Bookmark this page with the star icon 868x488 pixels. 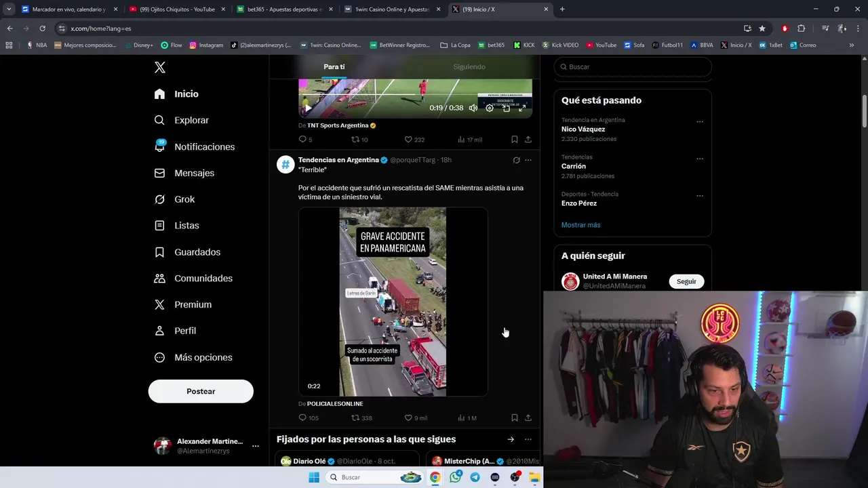(762, 28)
